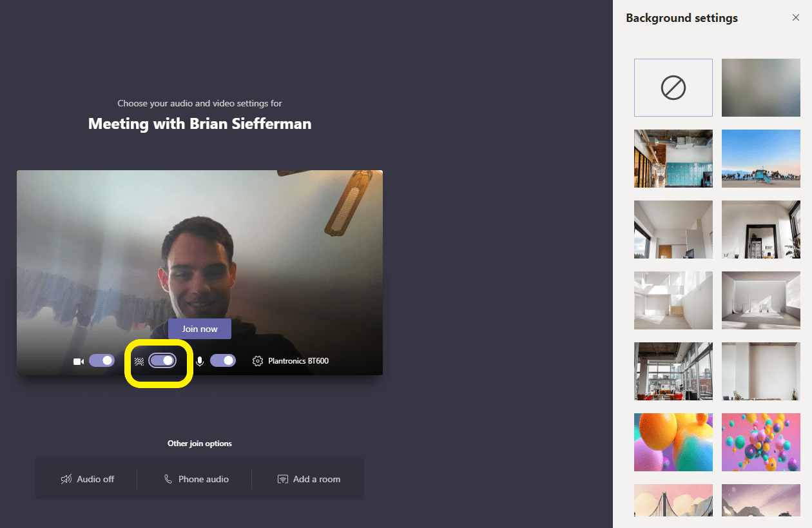Select the blur background thumbnail
Image resolution: width=812 pixels, height=528 pixels.
(x=760, y=87)
